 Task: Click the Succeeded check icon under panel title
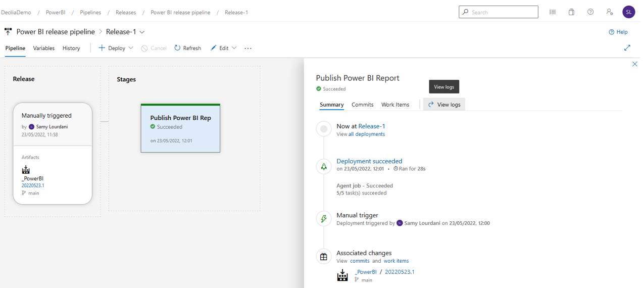(319, 89)
